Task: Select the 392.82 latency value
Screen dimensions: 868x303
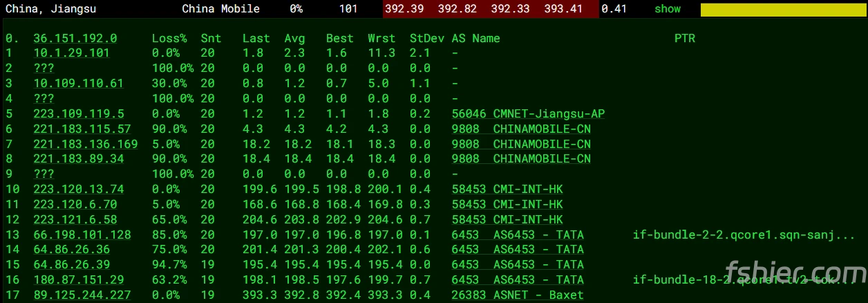Action: tap(459, 9)
